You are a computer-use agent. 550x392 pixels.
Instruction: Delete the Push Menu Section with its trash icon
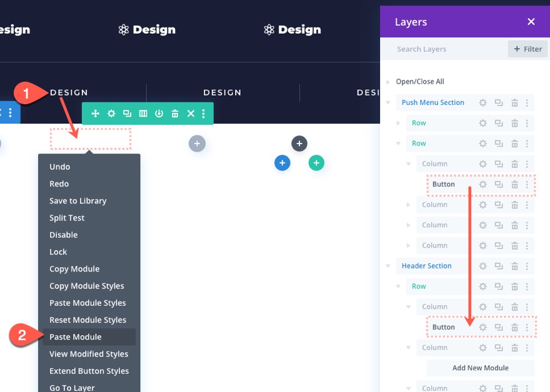point(514,102)
